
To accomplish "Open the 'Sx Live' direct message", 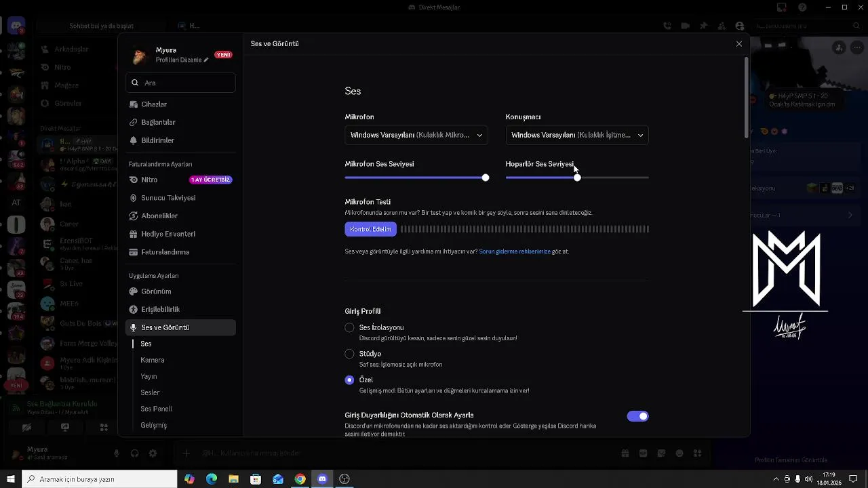I will tap(71, 283).
